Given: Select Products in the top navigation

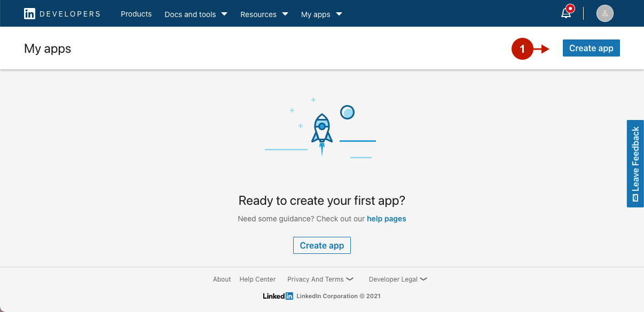Looking at the screenshot, I should point(136,14).
